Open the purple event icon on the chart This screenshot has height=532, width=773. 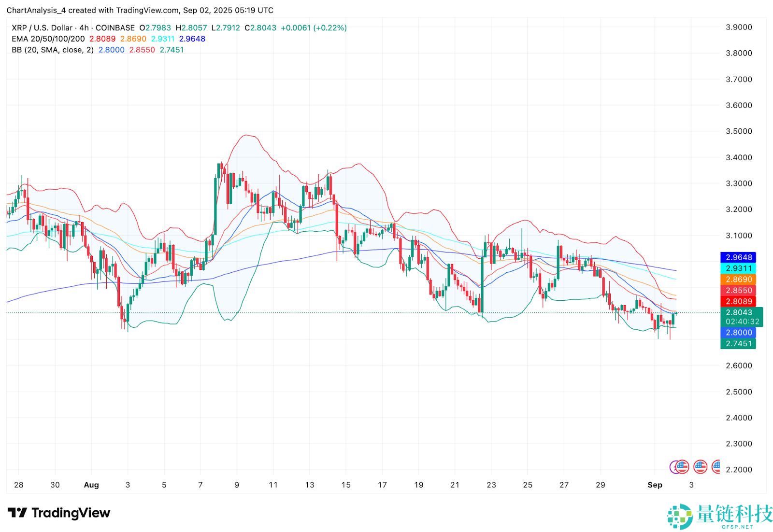coord(674,467)
